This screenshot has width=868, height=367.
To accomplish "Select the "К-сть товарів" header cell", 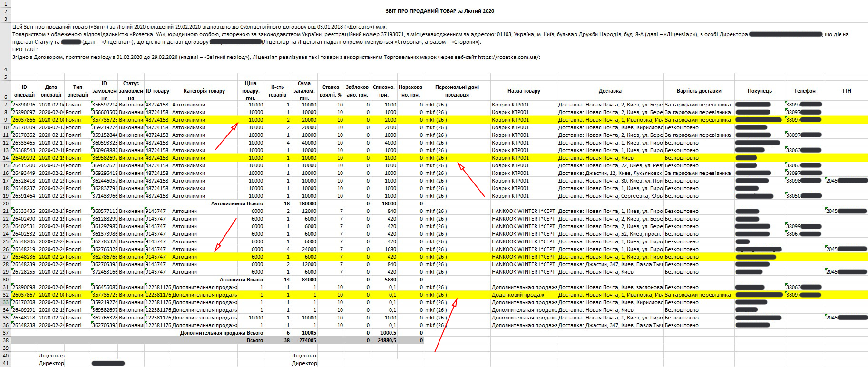I will pos(277,91).
